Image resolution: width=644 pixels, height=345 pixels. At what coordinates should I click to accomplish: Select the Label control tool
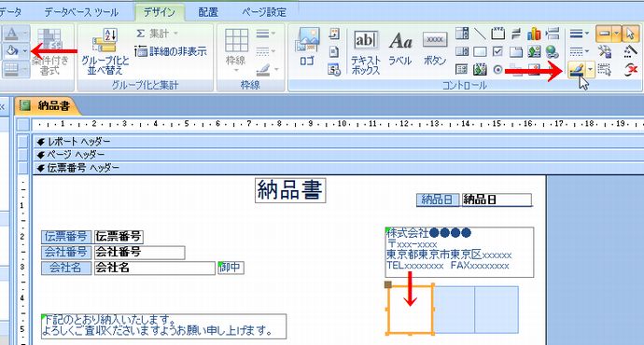(x=400, y=48)
